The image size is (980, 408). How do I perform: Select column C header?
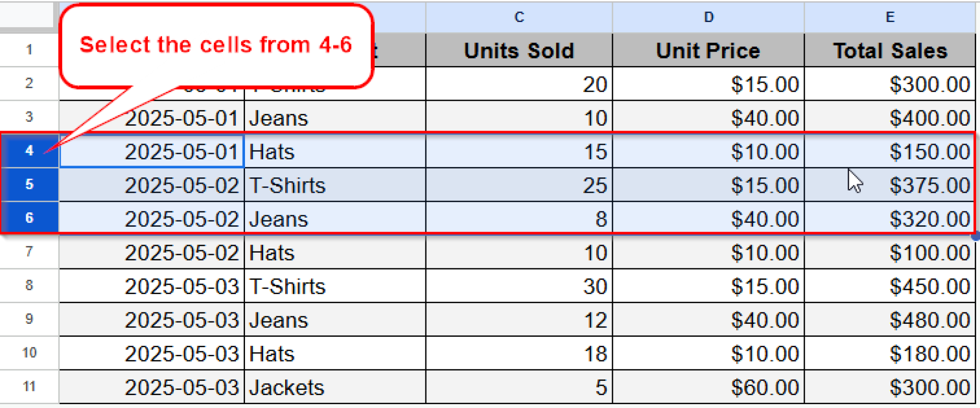[519, 17]
